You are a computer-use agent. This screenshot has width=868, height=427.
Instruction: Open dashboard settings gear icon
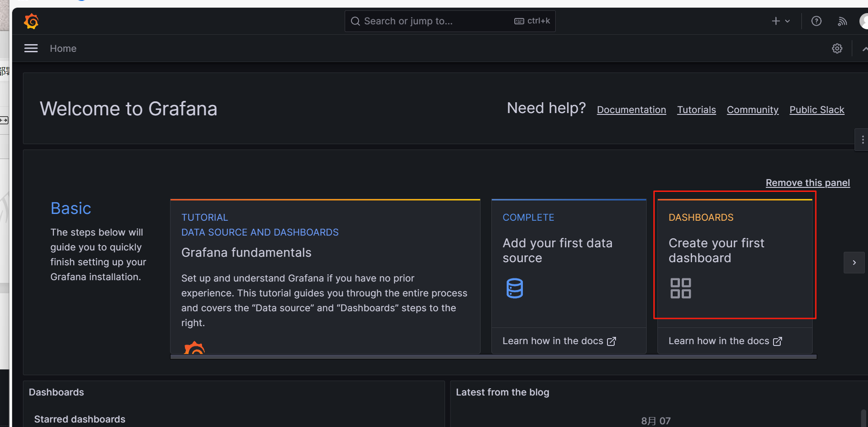[837, 48]
